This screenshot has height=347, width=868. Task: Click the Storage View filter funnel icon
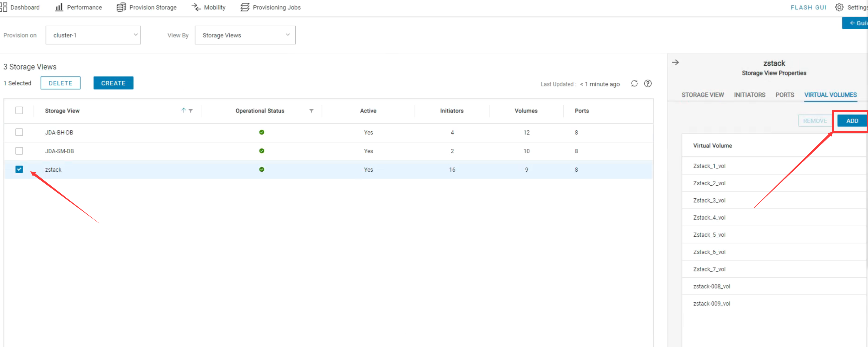(x=191, y=111)
